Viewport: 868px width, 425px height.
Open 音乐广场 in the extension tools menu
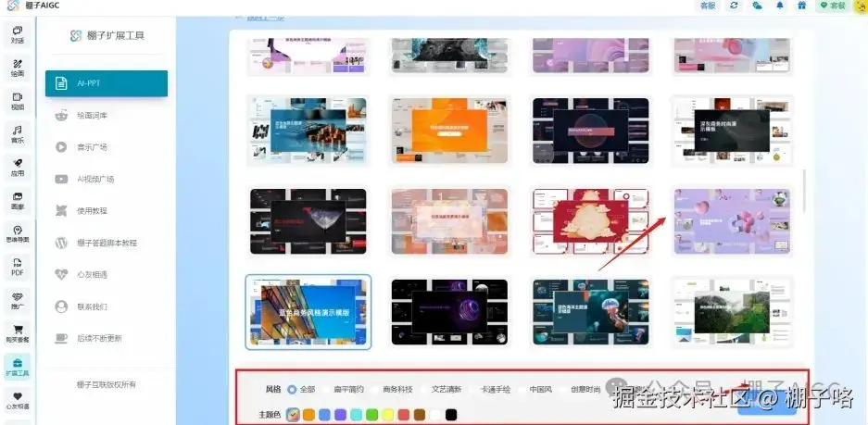107,147
